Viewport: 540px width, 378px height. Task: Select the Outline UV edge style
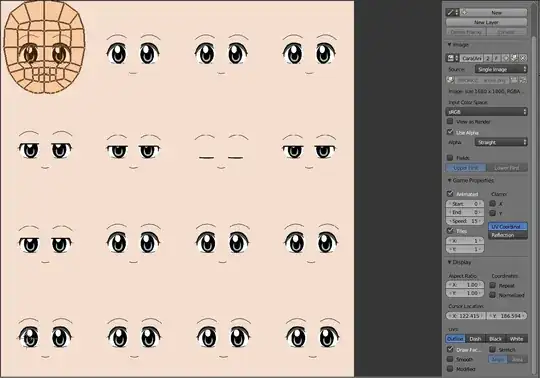point(455,339)
